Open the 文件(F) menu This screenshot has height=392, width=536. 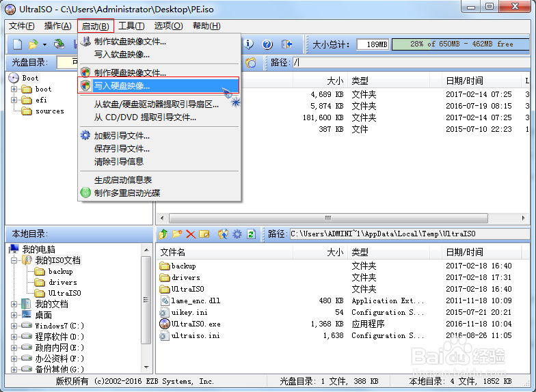[22, 26]
